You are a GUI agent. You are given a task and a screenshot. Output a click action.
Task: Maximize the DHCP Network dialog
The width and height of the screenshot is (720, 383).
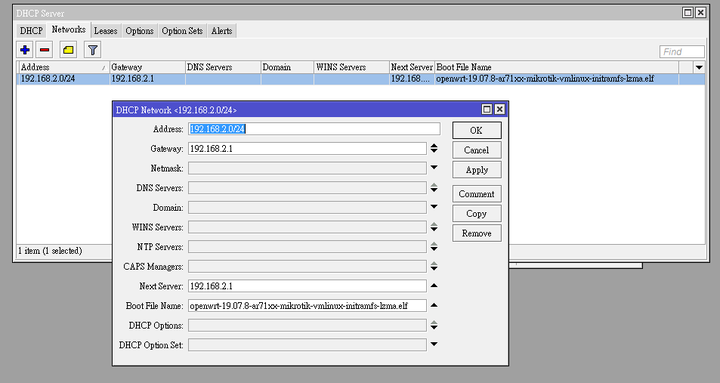[487, 109]
